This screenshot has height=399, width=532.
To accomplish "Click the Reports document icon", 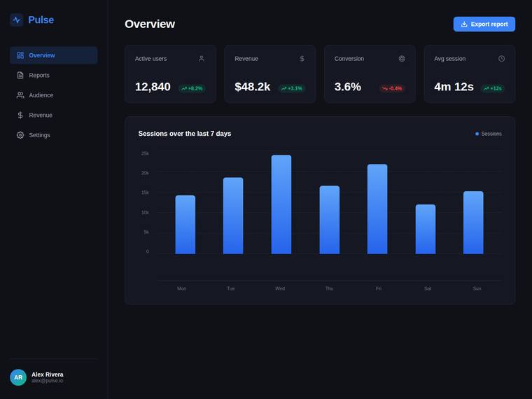I will click(20, 76).
